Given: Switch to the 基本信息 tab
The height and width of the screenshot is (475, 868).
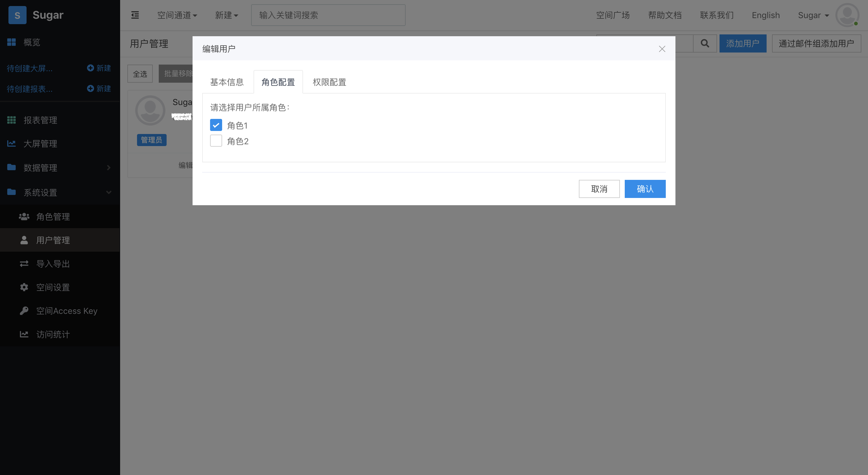Looking at the screenshot, I should click(227, 82).
